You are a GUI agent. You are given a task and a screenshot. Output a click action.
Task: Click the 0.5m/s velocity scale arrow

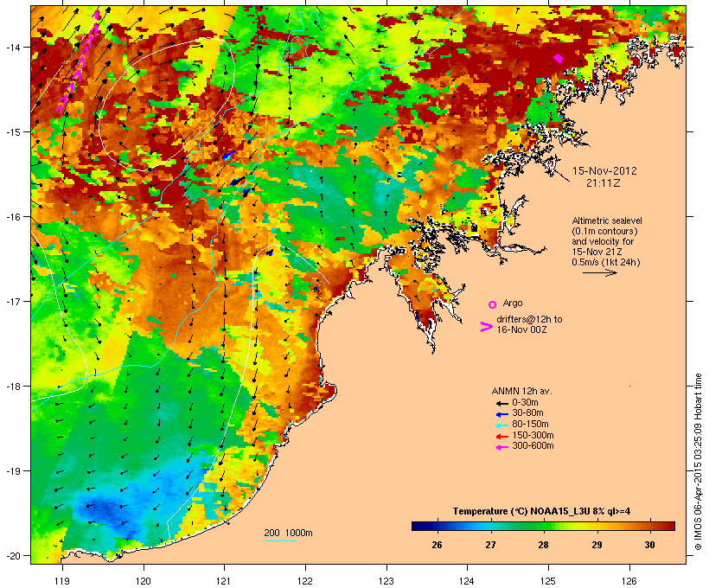tap(599, 272)
